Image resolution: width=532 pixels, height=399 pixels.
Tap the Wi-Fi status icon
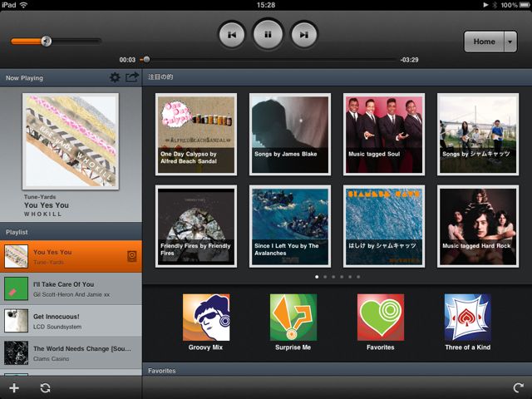click(24, 5)
